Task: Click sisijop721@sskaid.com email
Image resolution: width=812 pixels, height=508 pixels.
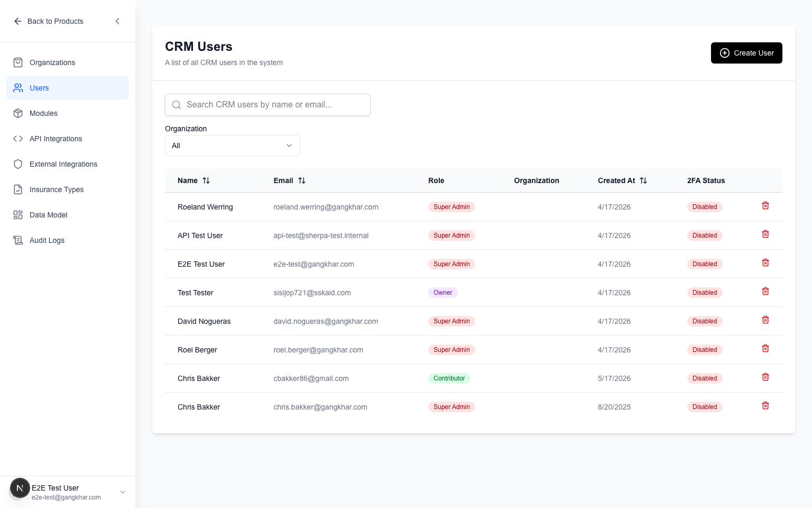Action: pos(312,293)
